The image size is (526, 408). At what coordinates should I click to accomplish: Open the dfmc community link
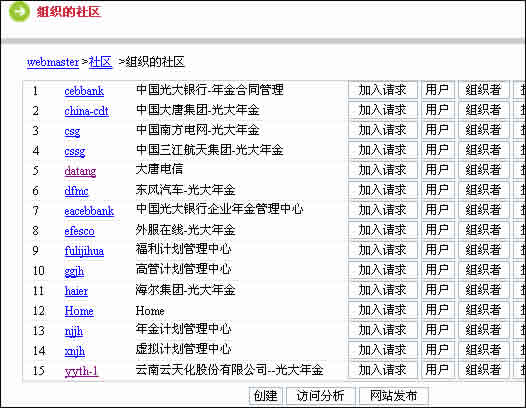click(76, 191)
